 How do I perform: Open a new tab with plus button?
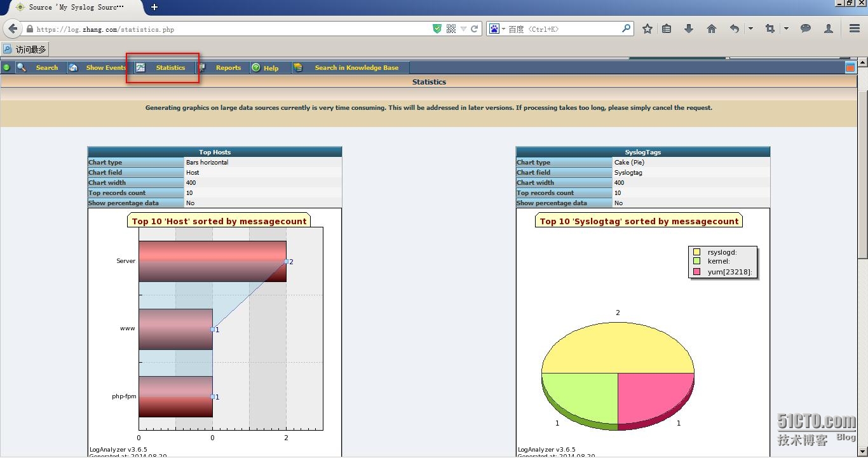(x=154, y=7)
